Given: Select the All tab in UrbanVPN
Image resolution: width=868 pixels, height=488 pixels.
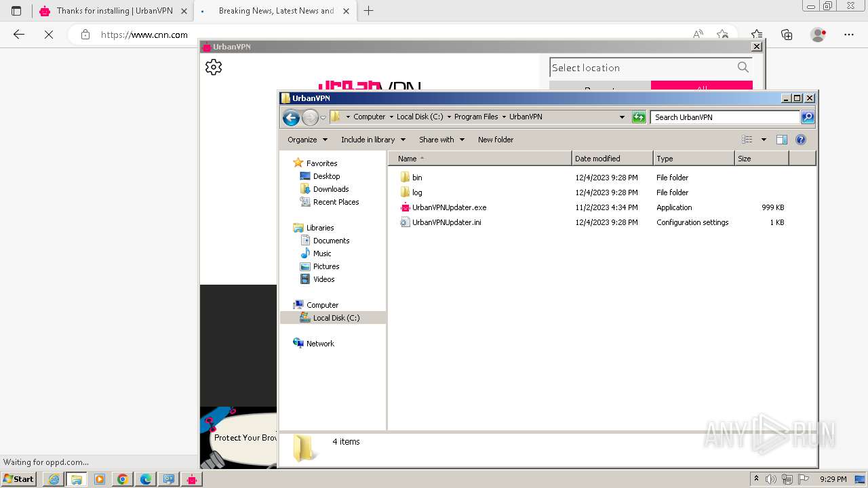Looking at the screenshot, I should point(702,89).
